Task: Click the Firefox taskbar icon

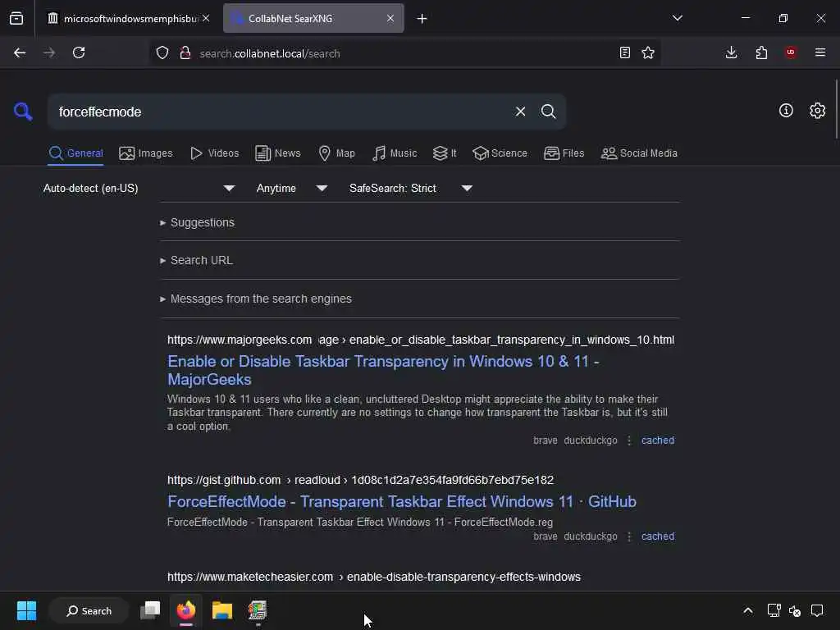Action: click(x=186, y=610)
